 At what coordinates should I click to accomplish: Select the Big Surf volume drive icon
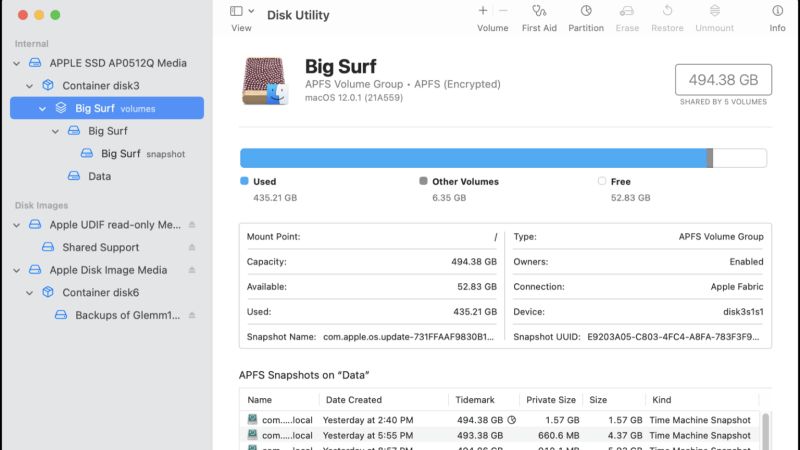74,131
